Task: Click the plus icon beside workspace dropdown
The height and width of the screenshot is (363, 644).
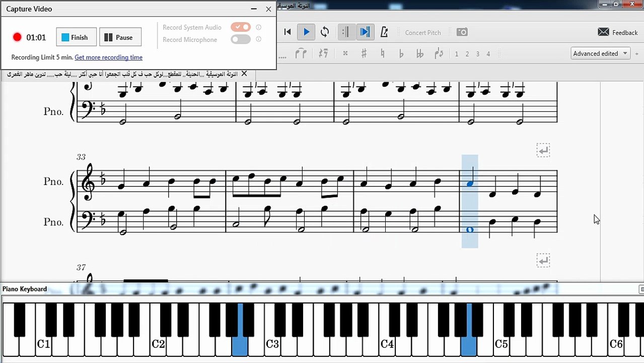Action: point(637,53)
